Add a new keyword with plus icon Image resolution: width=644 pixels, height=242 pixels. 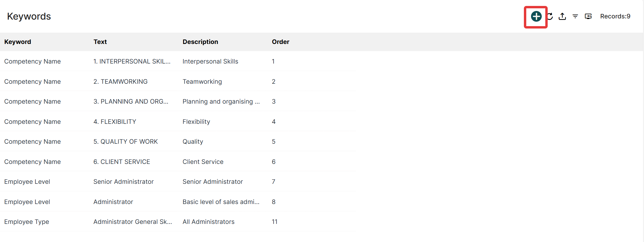point(536,16)
